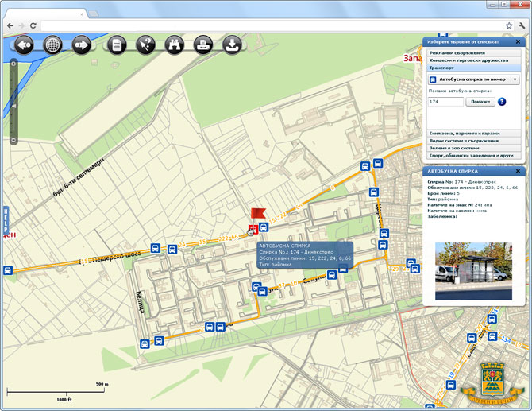This screenshot has height=411, width=532.
Task: Go to next map view arrow
Action: [x=82, y=45]
